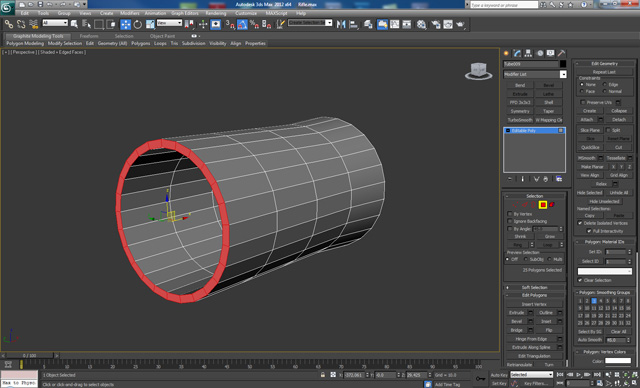Open the Display panel tab icon
Image resolution: width=640 pixels, height=388 pixels.
pos(551,53)
